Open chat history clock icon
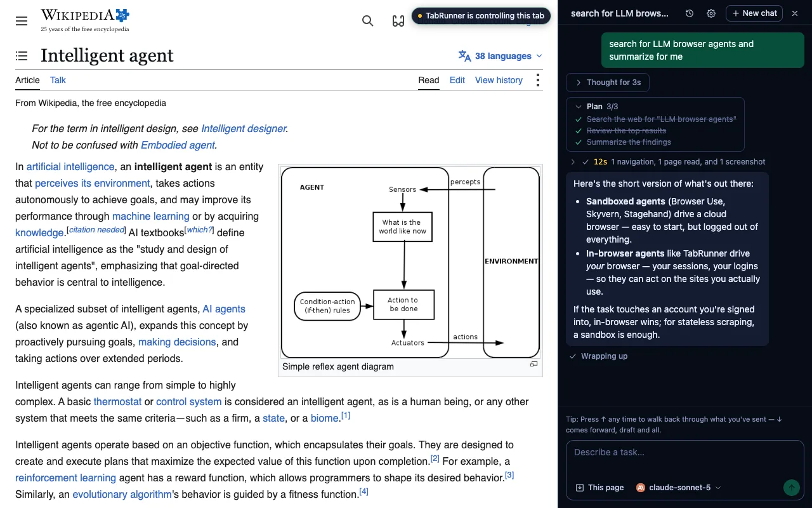The width and height of the screenshot is (812, 508). point(690,13)
